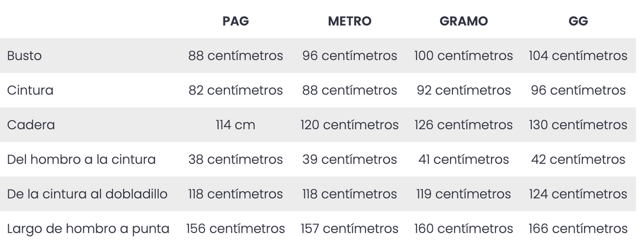Click the GG column header
This screenshot has height=243, width=644.
(x=578, y=22)
